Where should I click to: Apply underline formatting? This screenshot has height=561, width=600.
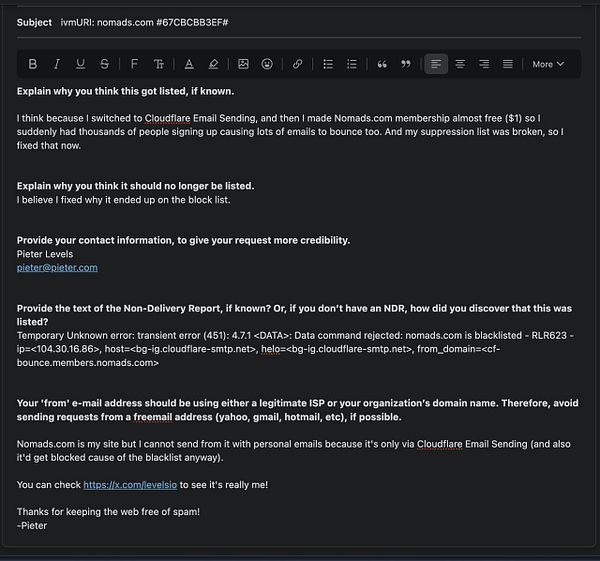coord(80,64)
